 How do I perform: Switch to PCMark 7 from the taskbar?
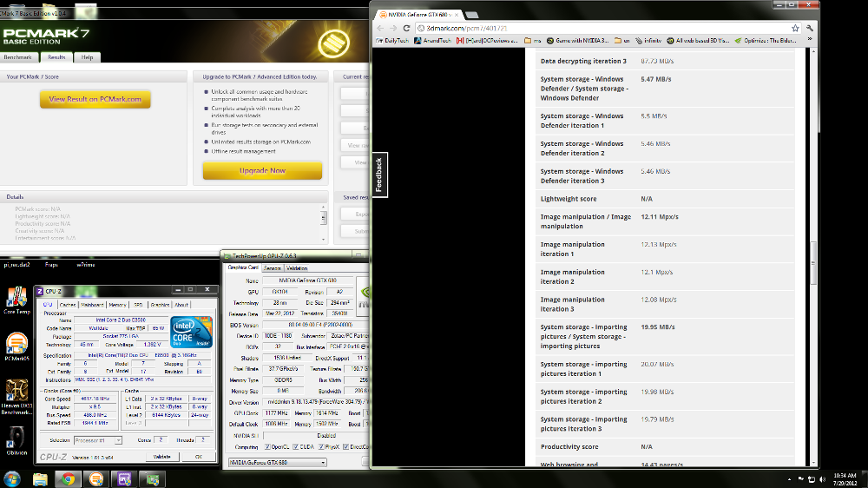click(x=96, y=478)
